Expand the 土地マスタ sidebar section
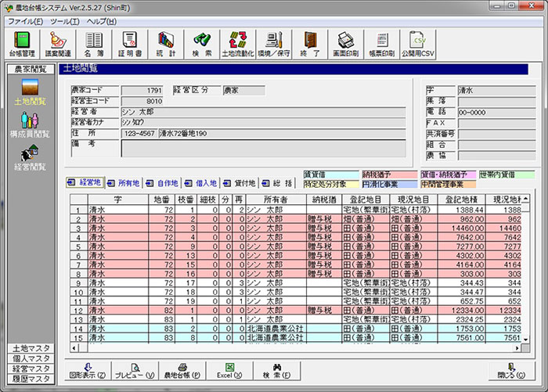Viewport: 548px width, 392px height. click(x=31, y=347)
